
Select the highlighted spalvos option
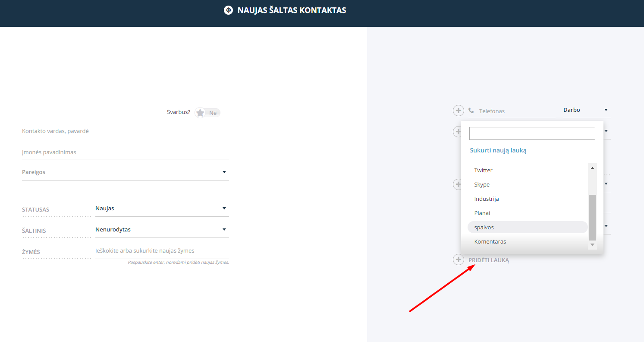528,227
